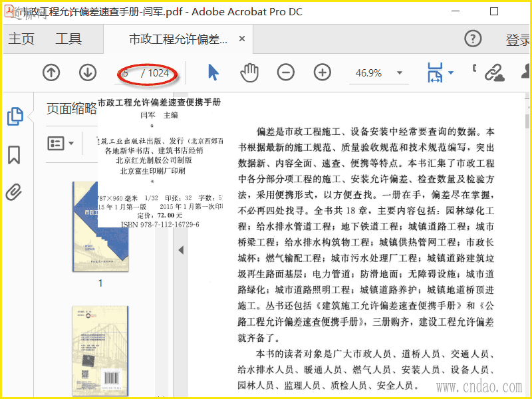The image size is (532, 399).
Task: Click the 页面缩略 panel title
Action: click(72, 108)
